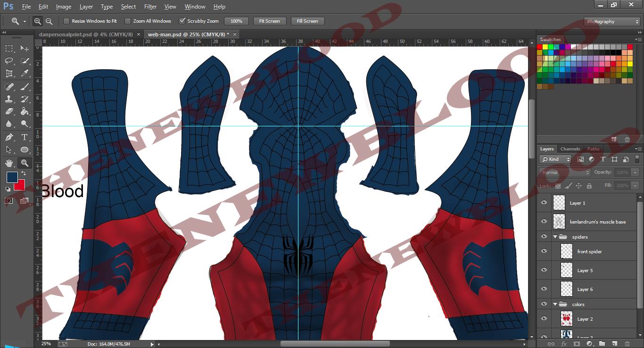
Task: Add layer style fx icon
Action: 564,344
